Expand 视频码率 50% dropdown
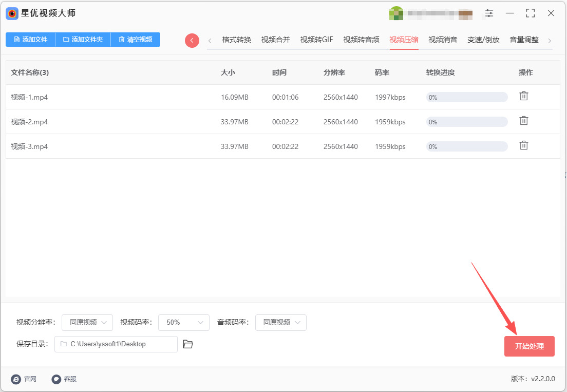Image resolution: width=567 pixels, height=392 pixels. (x=184, y=322)
